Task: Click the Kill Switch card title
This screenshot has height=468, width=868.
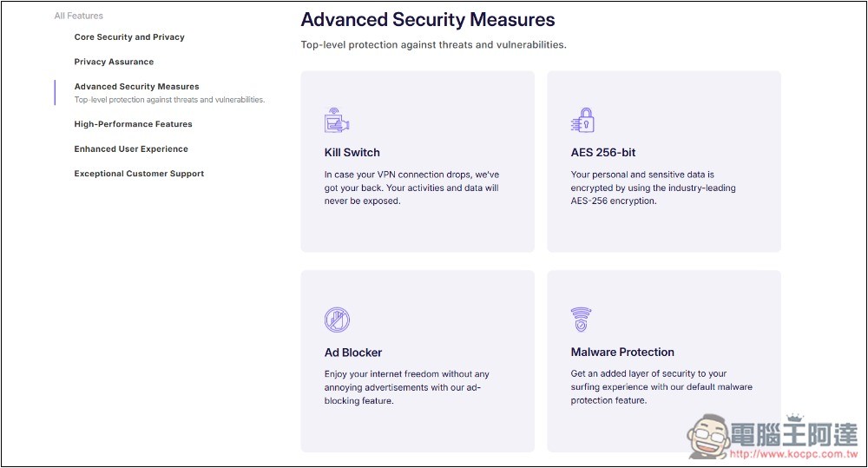Action: pyautogui.click(x=352, y=152)
